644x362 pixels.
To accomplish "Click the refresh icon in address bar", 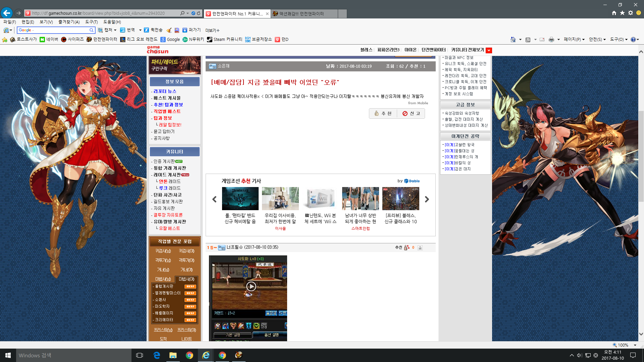I will [x=199, y=13].
